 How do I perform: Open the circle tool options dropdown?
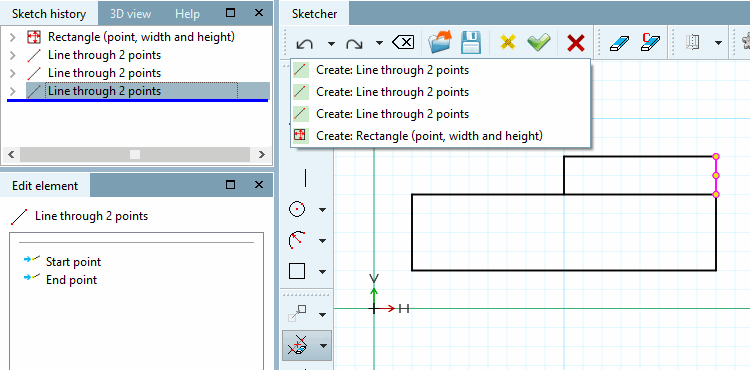pos(322,209)
